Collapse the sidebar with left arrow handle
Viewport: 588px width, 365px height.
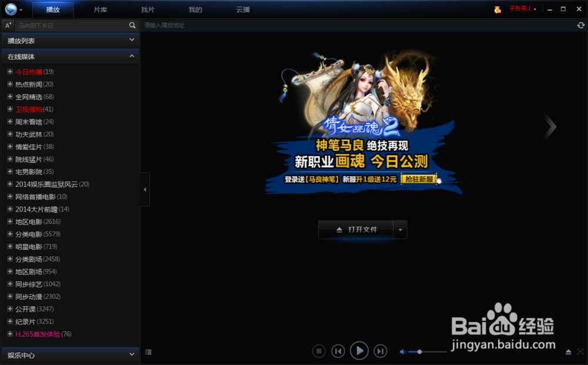pyautogui.click(x=145, y=189)
